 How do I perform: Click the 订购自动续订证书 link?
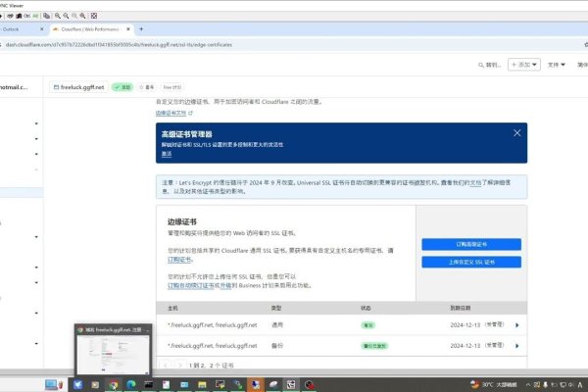click(190, 285)
